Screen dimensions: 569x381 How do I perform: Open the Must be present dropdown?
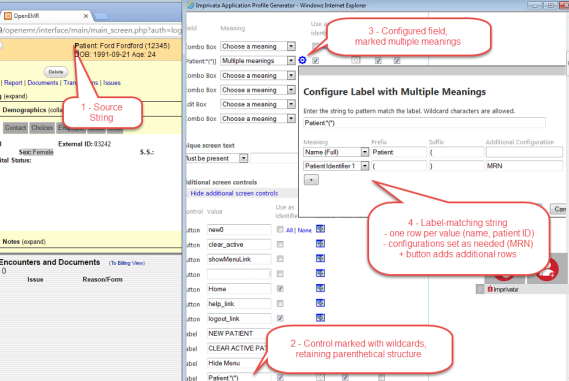217,158
